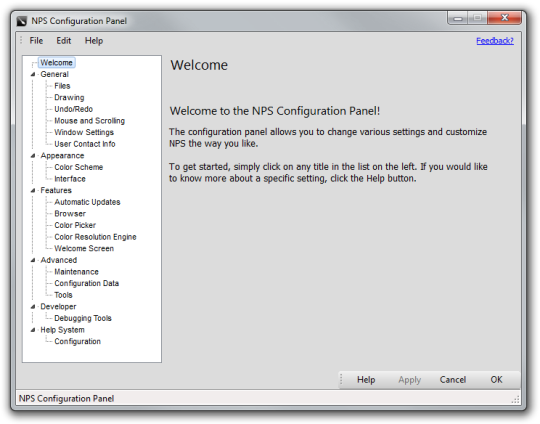Select Debugging Tools in the tree
This screenshot has height=424, width=540.
(x=83, y=318)
